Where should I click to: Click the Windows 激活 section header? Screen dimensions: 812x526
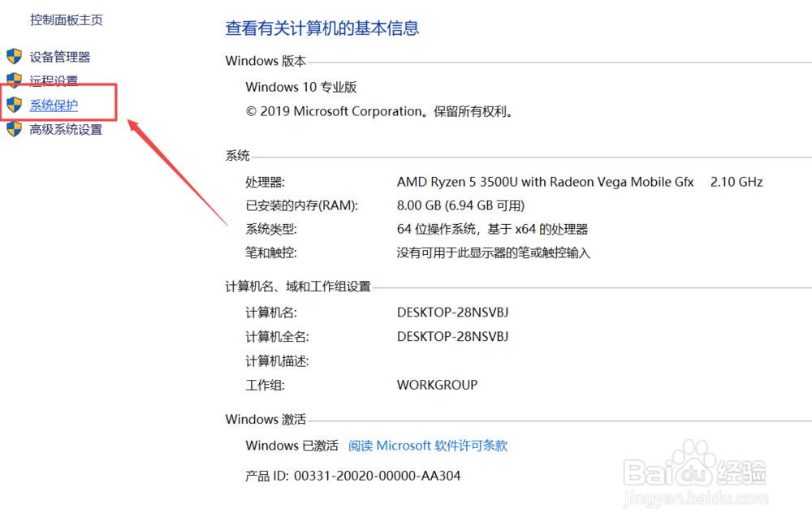[266, 420]
